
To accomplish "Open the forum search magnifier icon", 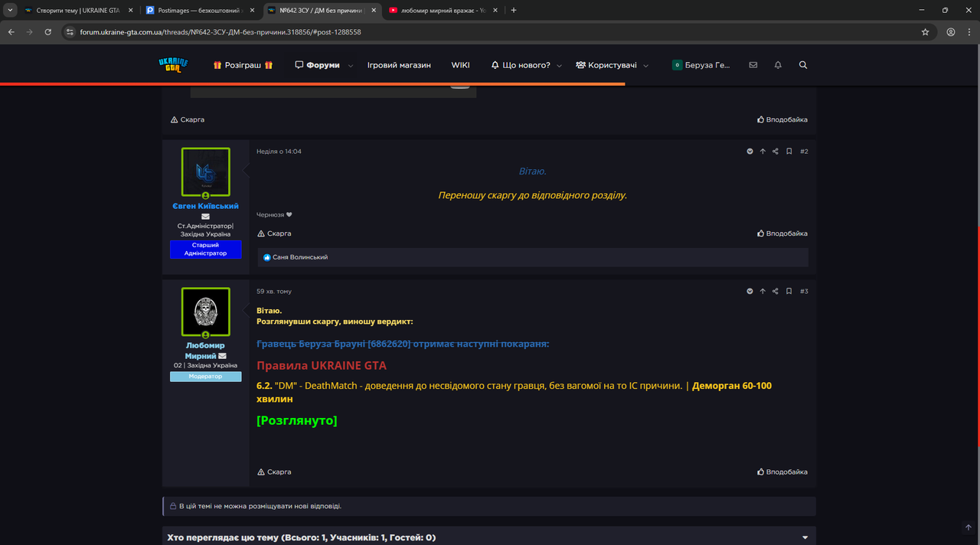I will 803,65.
